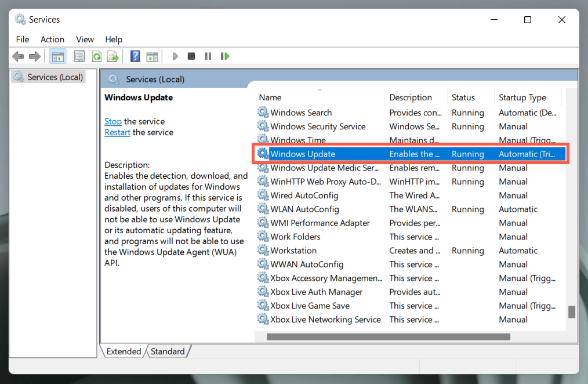Viewport: 588px width, 384px height.
Task: Select the Windows Update Medic Service row
Action: tap(411, 168)
